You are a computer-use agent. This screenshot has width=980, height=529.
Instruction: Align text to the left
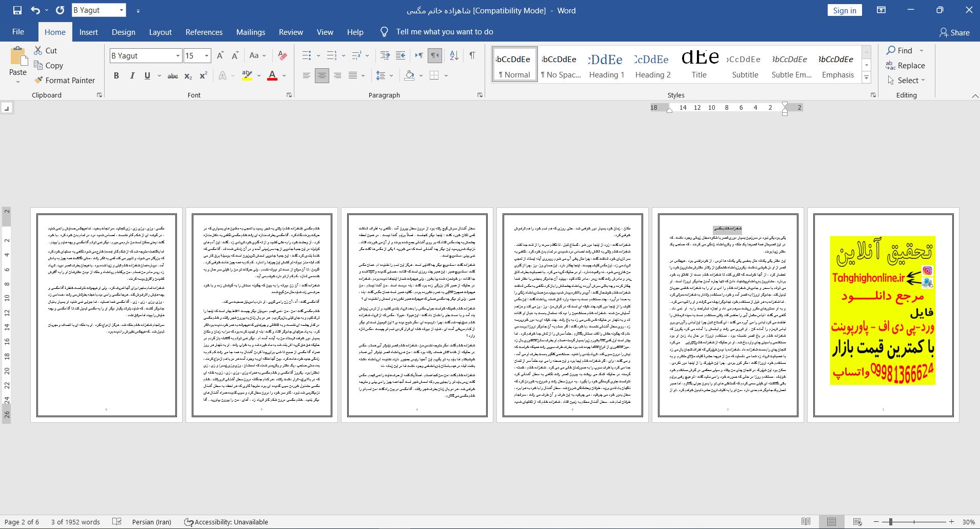pyautogui.click(x=306, y=76)
